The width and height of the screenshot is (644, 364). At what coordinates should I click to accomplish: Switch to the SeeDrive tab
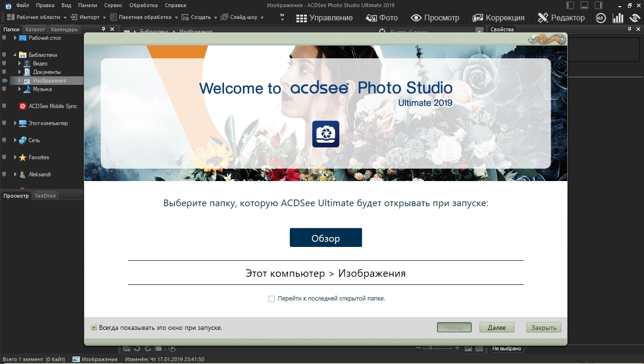45,196
